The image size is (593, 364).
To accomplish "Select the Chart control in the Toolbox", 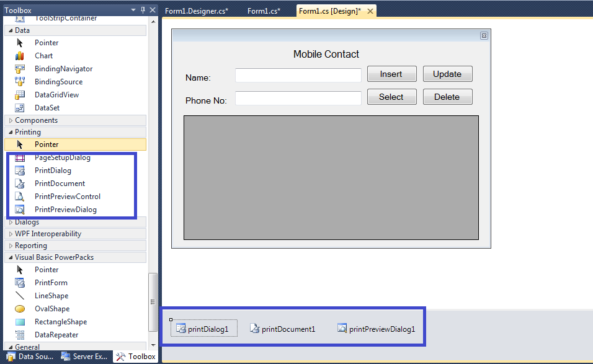I will (47, 55).
